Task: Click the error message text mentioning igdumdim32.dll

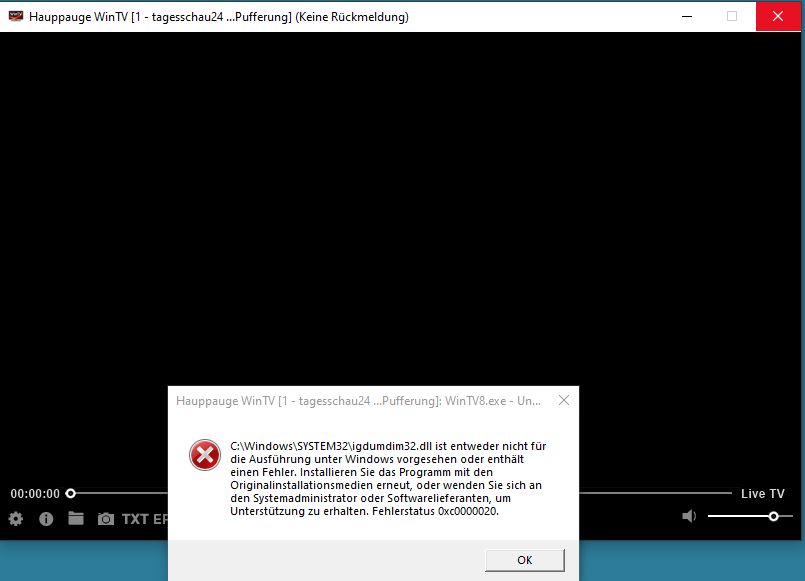Action: (388, 478)
